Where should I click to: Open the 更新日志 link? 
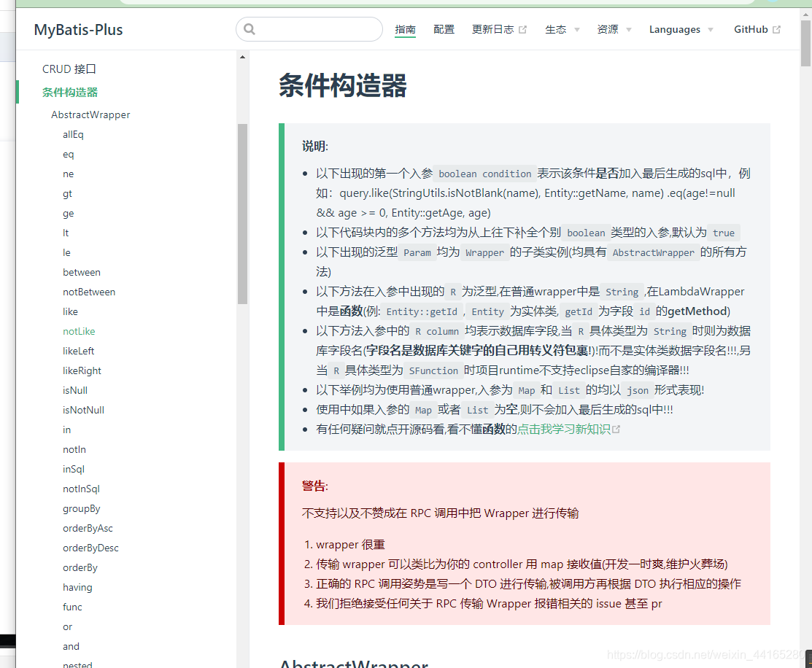click(492, 29)
